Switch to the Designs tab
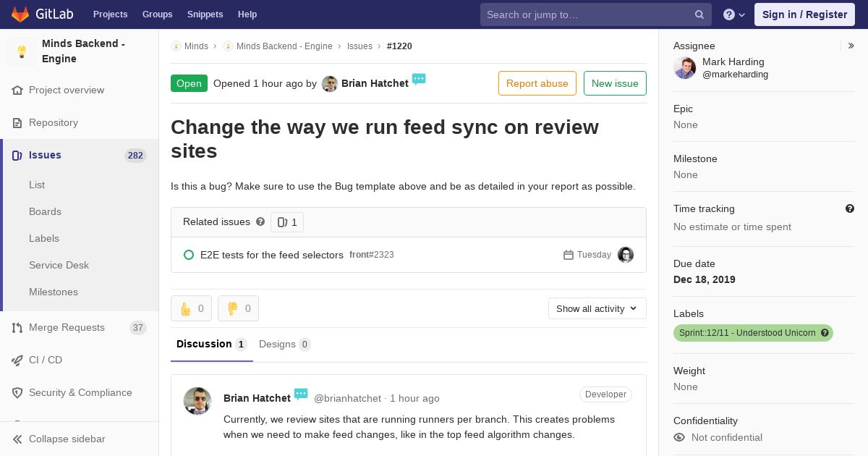 pyautogui.click(x=285, y=345)
